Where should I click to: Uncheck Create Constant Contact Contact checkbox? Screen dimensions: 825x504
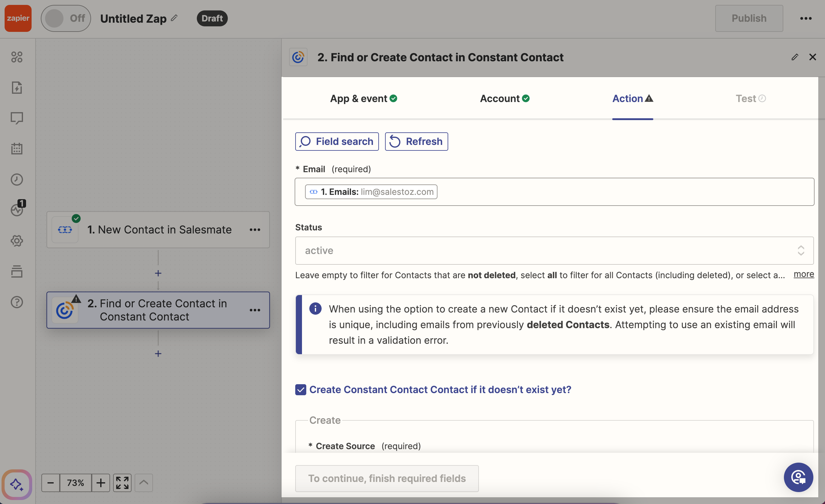coord(301,389)
